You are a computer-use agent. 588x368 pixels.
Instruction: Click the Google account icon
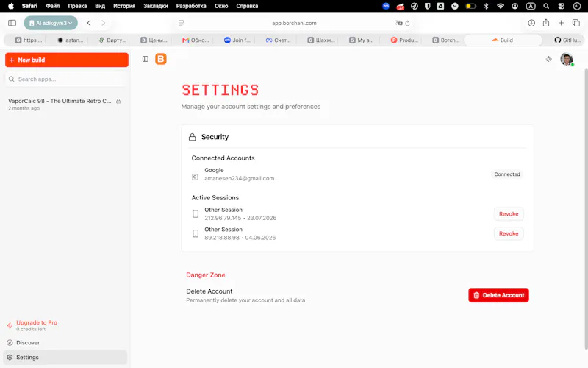[195, 177]
